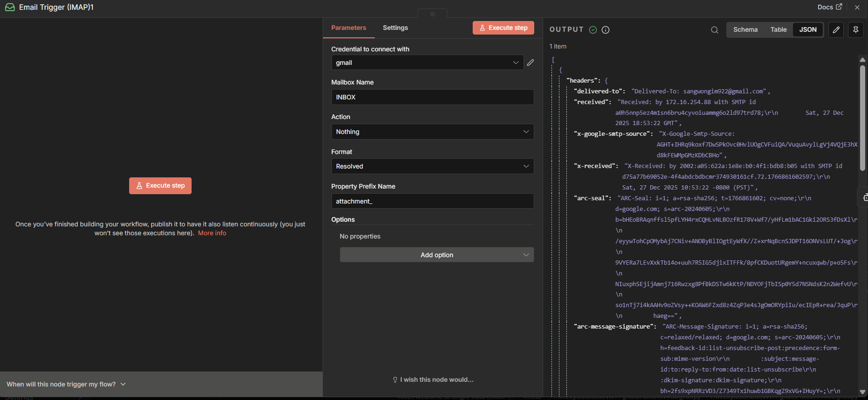Click the Mailbox Name input field
Image resolution: width=868 pixels, height=400 pixels.
click(x=432, y=97)
